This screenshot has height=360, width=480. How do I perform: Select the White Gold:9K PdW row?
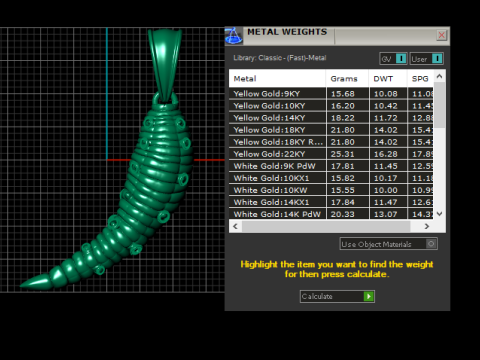(x=331, y=166)
